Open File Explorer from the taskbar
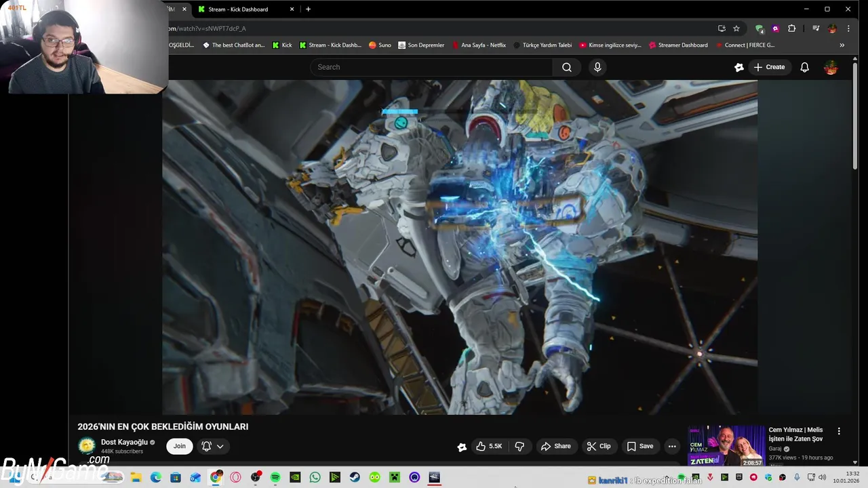Screen dimensions: 868x488 [136, 477]
